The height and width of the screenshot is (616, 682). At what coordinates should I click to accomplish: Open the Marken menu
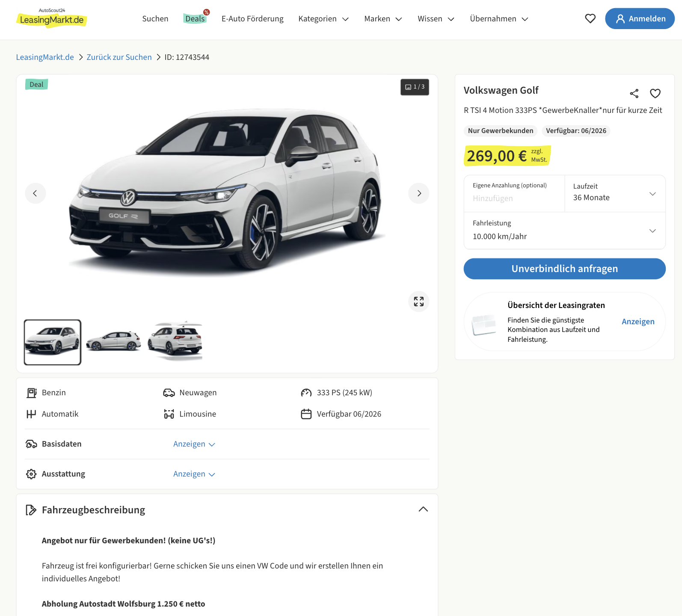(x=383, y=19)
